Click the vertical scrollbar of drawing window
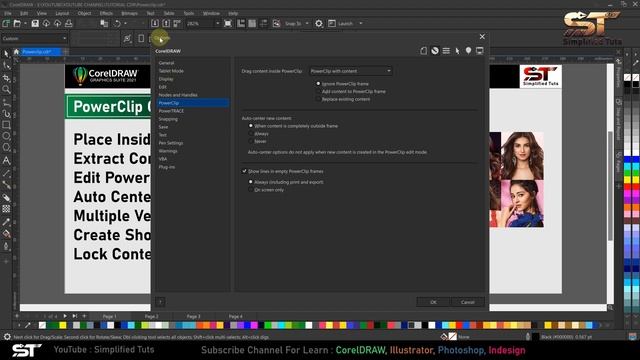Viewport: 640px width, 360px height. coord(610,186)
